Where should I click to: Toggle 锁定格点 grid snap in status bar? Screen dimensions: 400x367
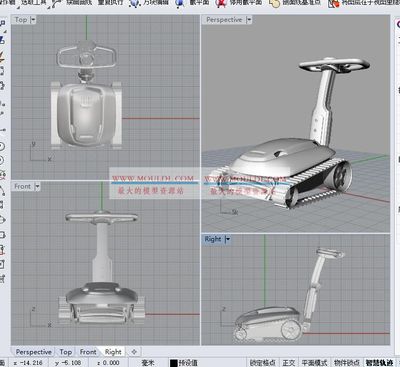[262, 363]
